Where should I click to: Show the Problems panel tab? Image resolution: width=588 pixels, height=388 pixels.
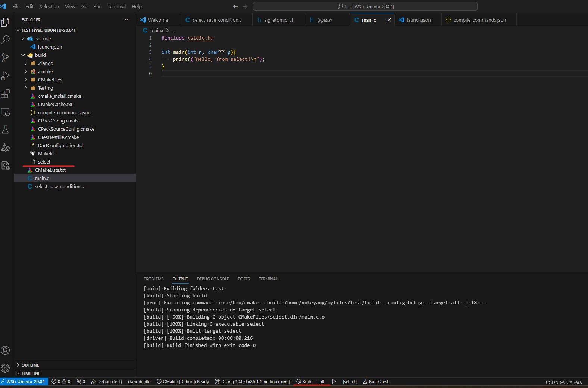154,279
